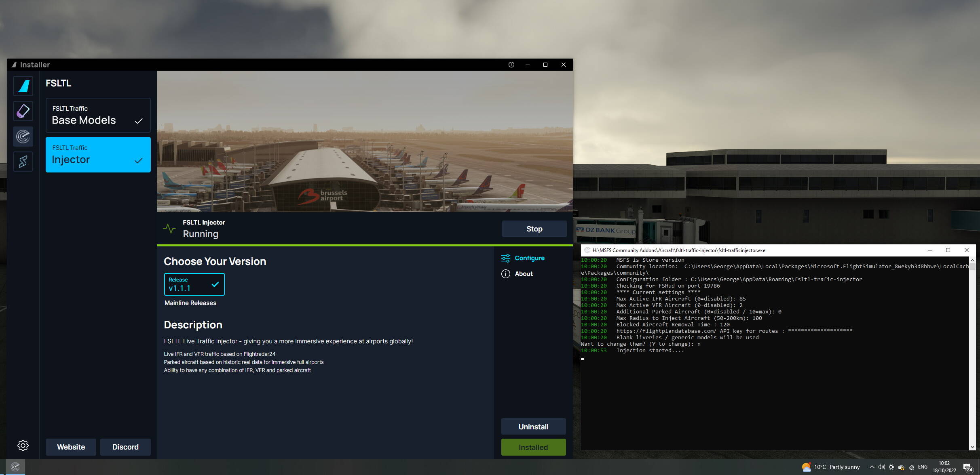This screenshot has height=475, width=980.
Task: Select the FSLTL fin logo in the sidebar
Action: 23,86
